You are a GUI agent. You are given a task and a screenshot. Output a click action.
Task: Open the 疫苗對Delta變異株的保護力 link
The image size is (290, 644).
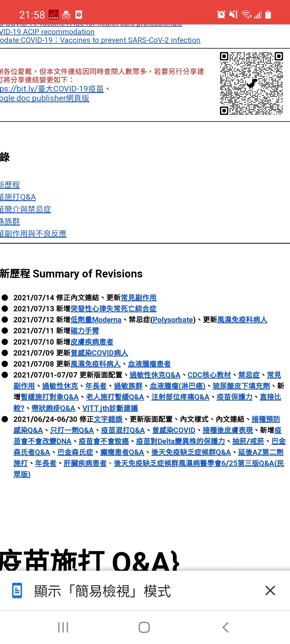(x=180, y=441)
